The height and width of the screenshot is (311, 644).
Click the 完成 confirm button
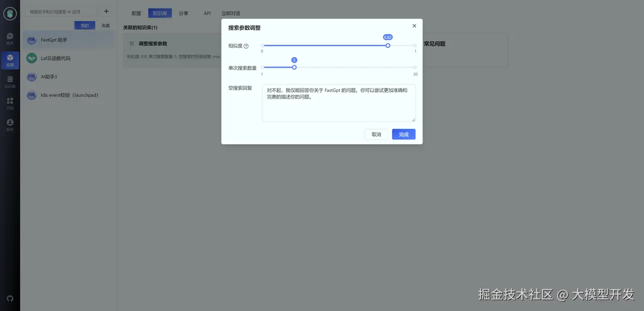point(404,134)
